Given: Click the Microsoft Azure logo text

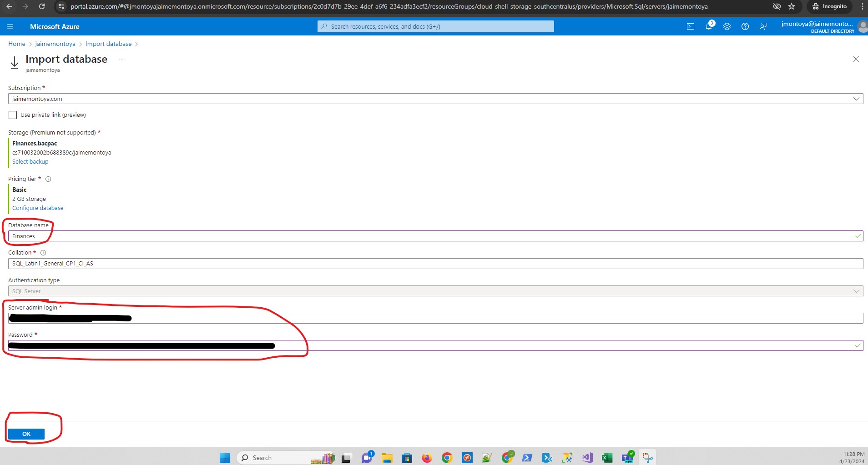Looking at the screenshot, I should click(x=55, y=26).
